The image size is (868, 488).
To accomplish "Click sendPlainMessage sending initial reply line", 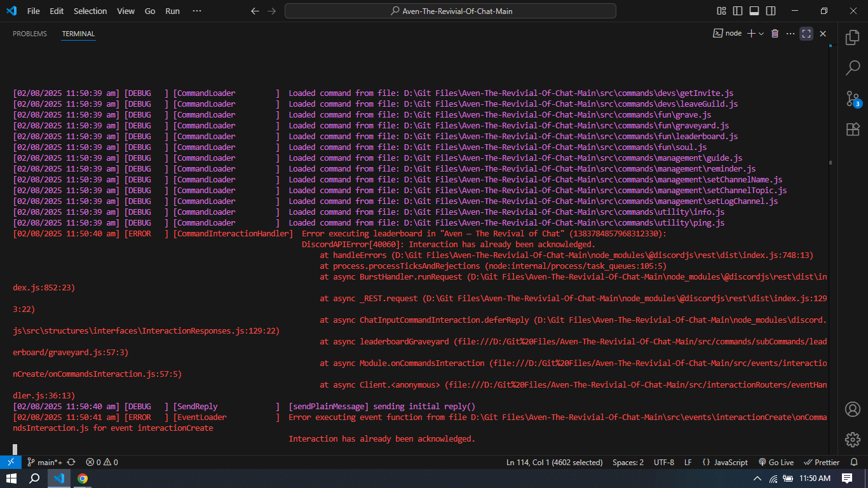I will pyautogui.click(x=244, y=406).
